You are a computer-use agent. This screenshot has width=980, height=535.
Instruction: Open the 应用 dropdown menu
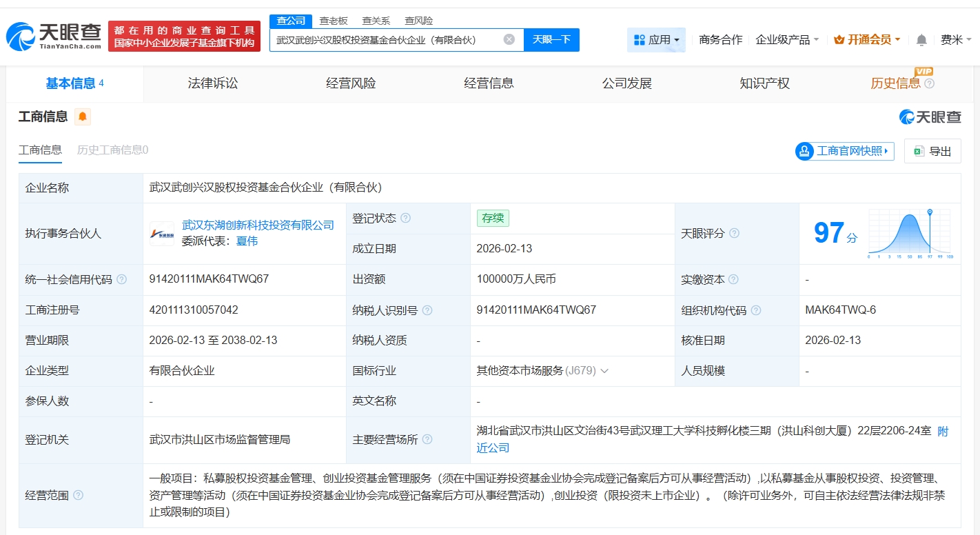point(656,40)
